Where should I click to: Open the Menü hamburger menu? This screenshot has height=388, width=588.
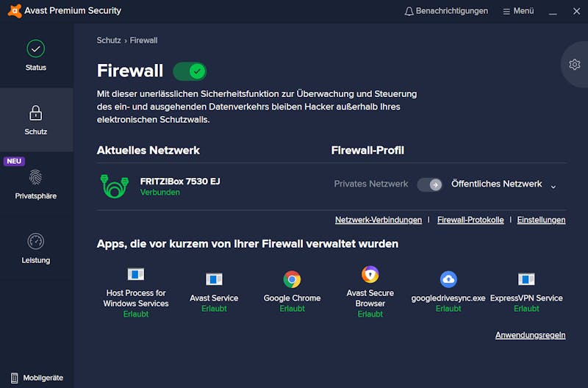tap(518, 11)
